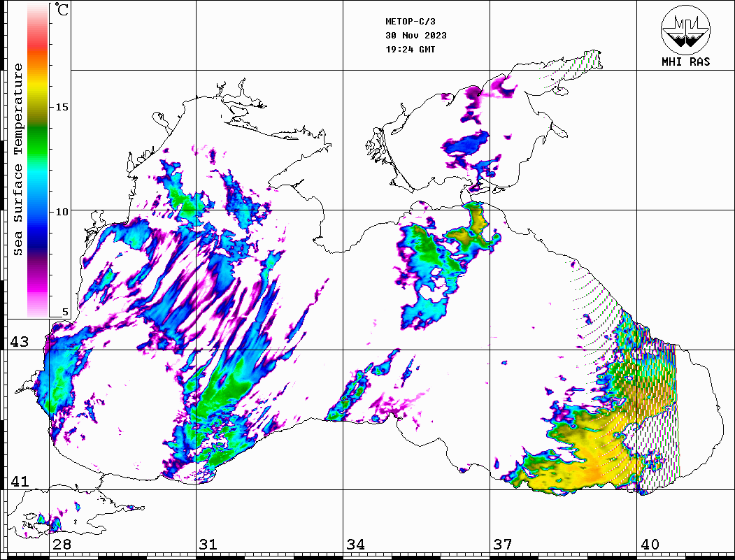Click the legend tick value 15

[x=62, y=107]
